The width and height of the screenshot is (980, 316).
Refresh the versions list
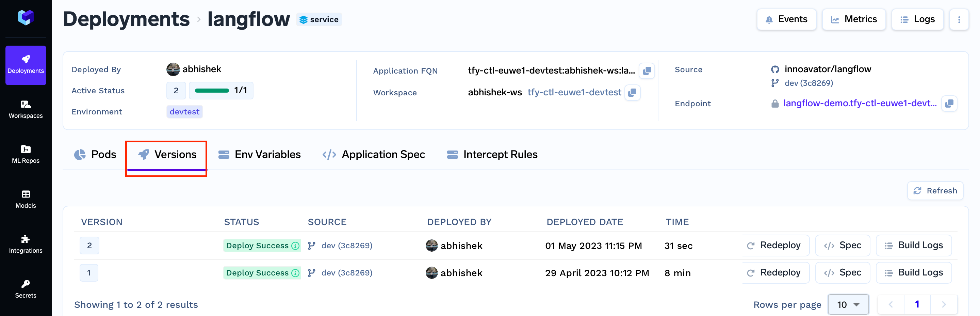coord(935,191)
